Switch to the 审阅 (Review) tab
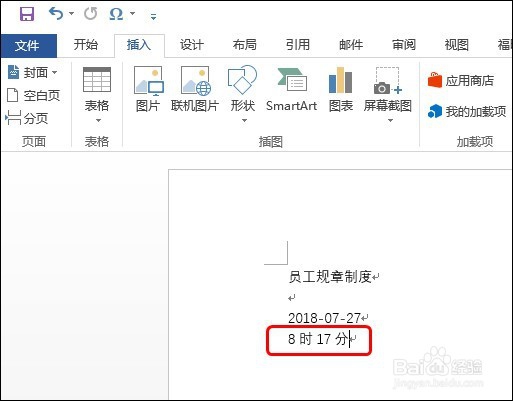The image size is (513, 401). [x=404, y=45]
